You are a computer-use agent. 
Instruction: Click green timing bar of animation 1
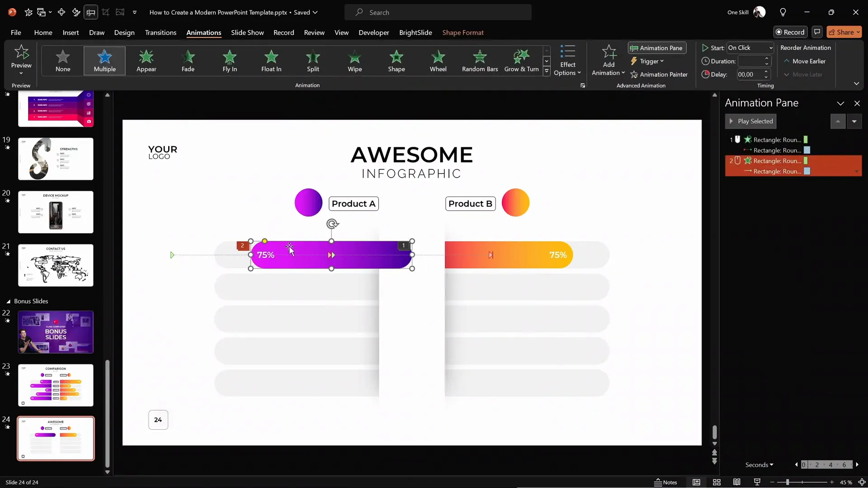click(806, 140)
